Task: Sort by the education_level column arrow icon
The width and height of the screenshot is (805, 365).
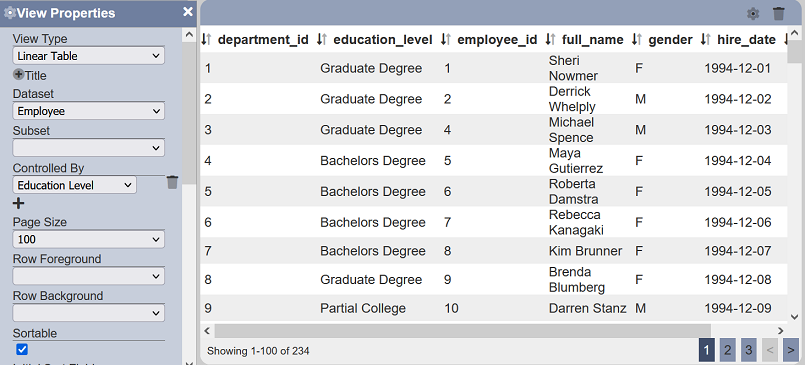Action: coord(322,40)
